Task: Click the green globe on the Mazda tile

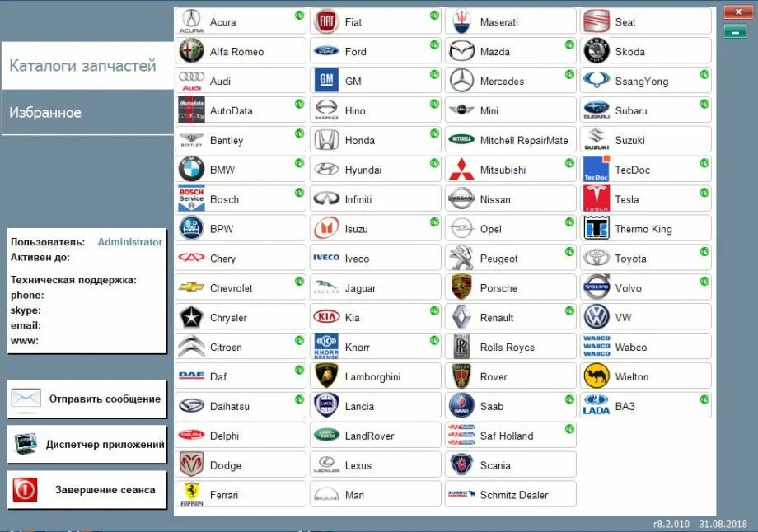Action: (569, 44)
